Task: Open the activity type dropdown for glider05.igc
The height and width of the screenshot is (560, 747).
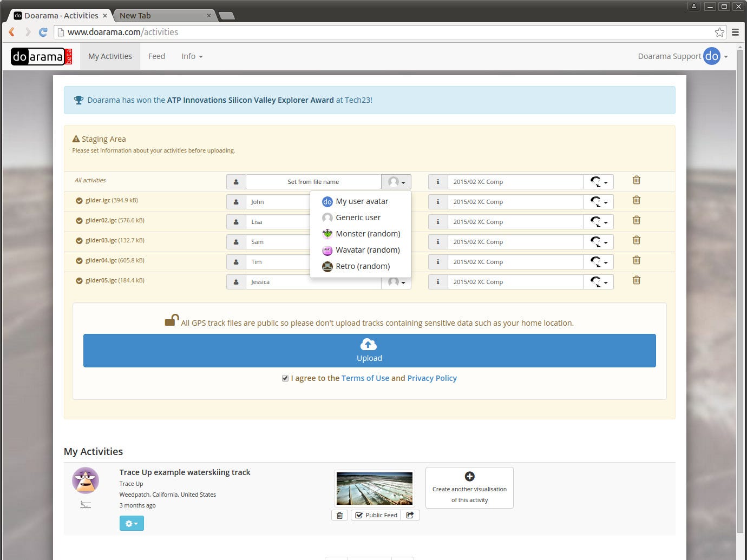Action: pyautogui.click(x=598, y=282)
